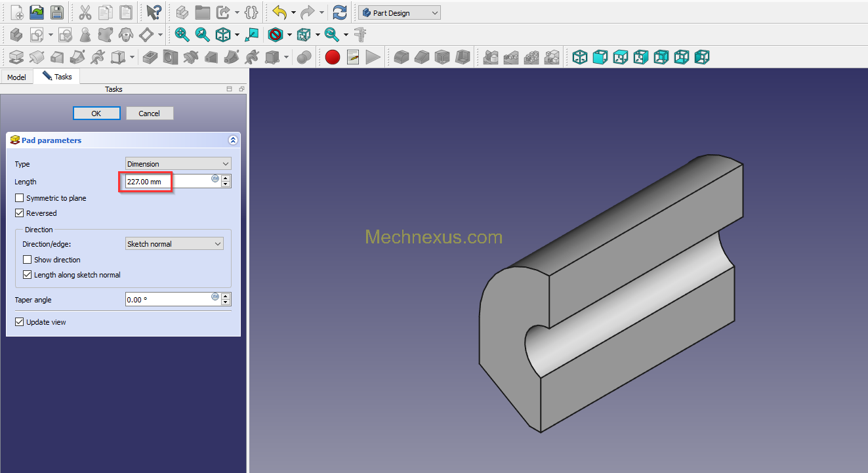Switch to the Top view cube

click(621, 57)
